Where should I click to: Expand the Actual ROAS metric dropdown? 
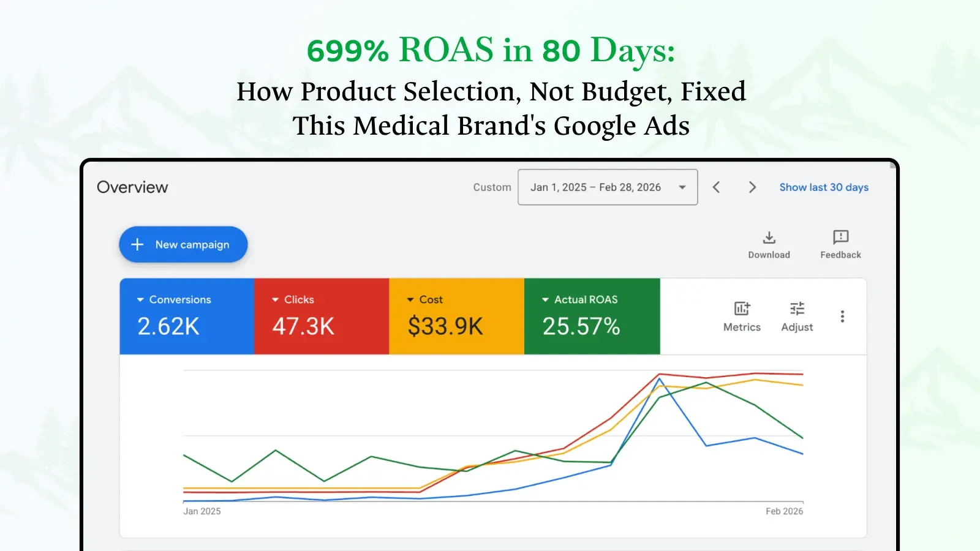click(x=545, y=300)
